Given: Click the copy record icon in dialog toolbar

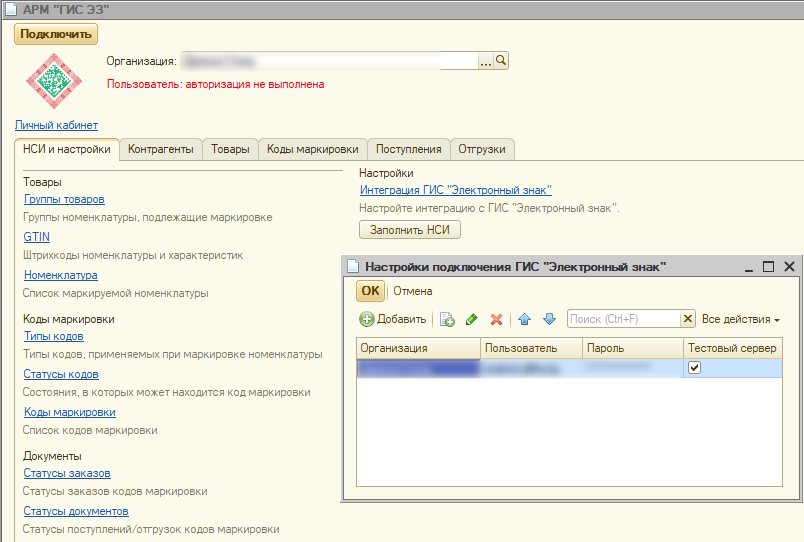Looking at the screenshot, I should pyautogui.click(x=447, y=319).
